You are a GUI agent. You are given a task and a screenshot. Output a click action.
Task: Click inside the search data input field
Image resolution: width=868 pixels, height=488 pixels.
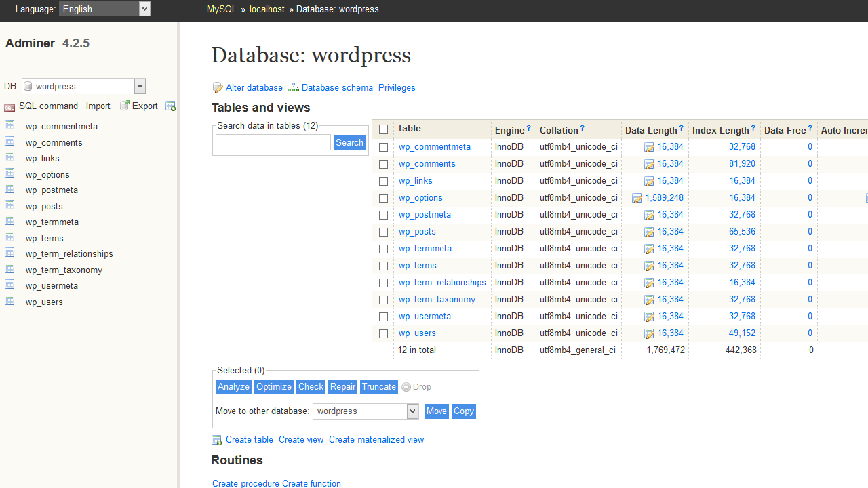point(273,142)
